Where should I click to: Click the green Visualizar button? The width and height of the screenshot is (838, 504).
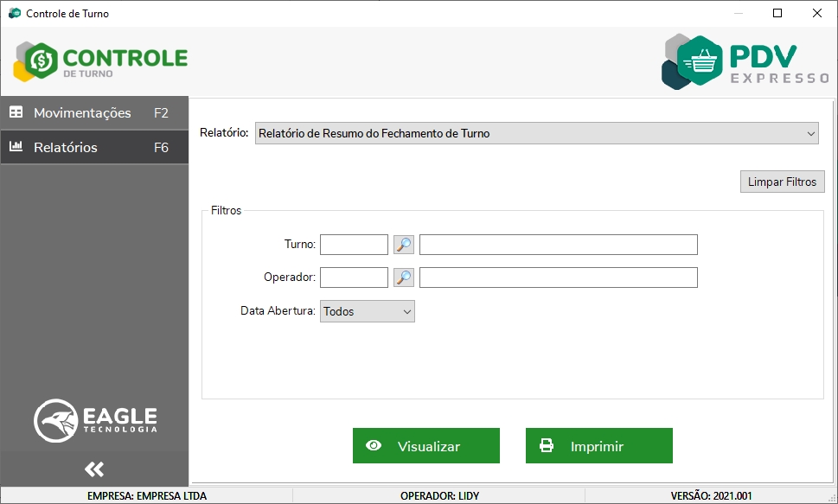[x=426, y=446]
